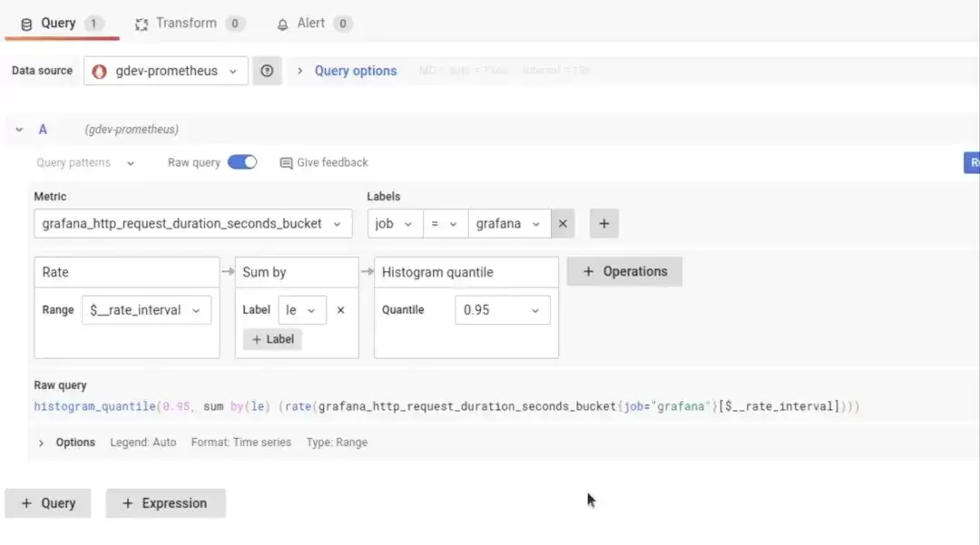Expand Query options

click(355, 71)
